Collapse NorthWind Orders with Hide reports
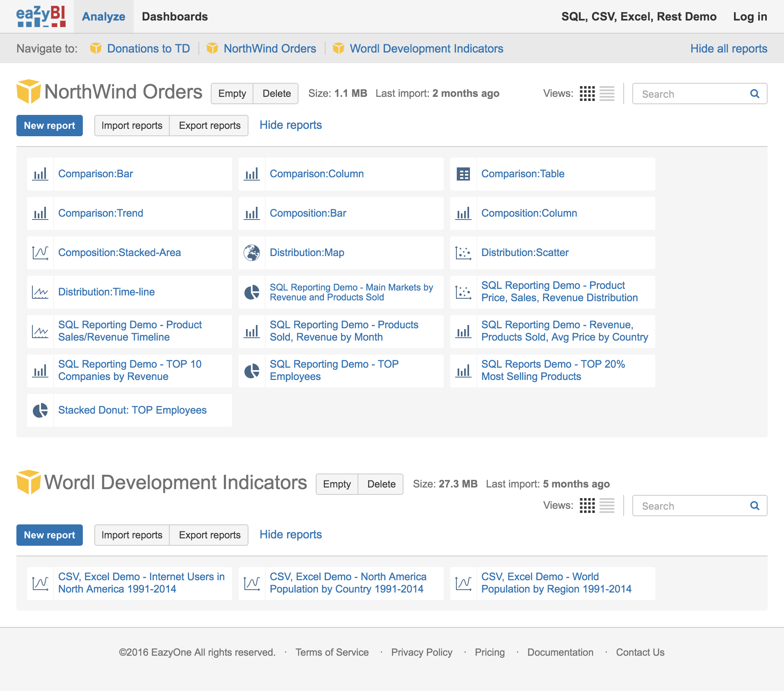The height and width of the screenshot is (691, 784). [291, 125]
